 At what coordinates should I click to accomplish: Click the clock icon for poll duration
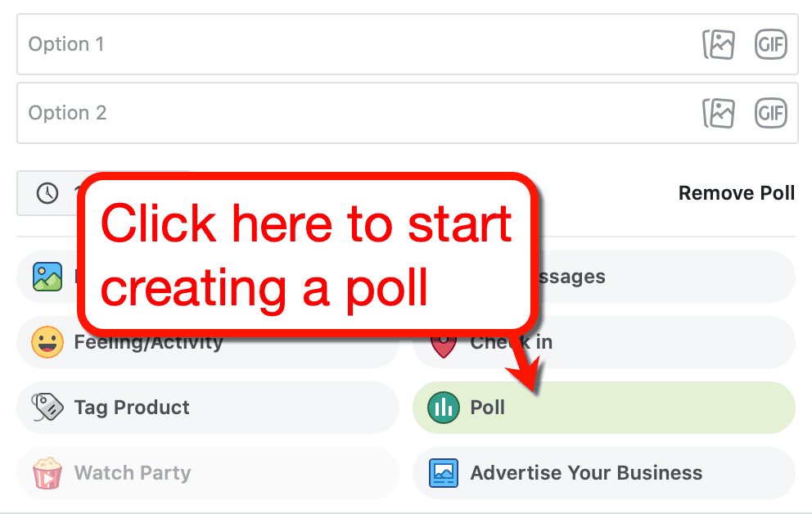point(47,193)
